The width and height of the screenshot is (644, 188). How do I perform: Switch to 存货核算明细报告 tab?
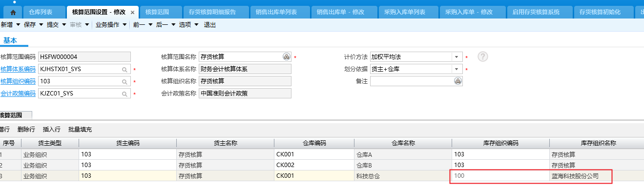coord(216,12)
